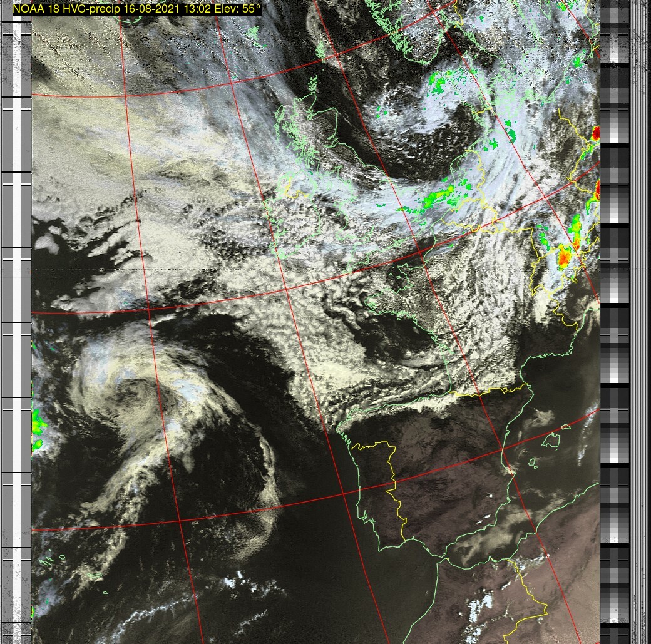Click the Ibiza island outline
Image resolution: width=651 pixels, height=644 pixels.
[533, 463]
